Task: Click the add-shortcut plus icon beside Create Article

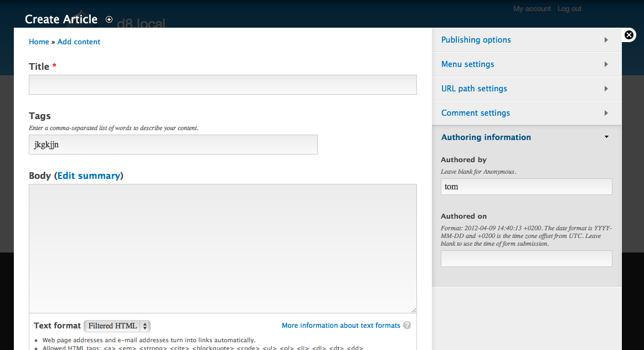Action: (x=109, y=19)
